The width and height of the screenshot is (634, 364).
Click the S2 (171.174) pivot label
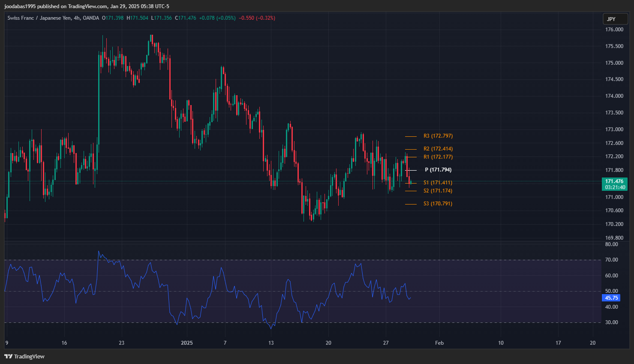[x=438, y=191]
